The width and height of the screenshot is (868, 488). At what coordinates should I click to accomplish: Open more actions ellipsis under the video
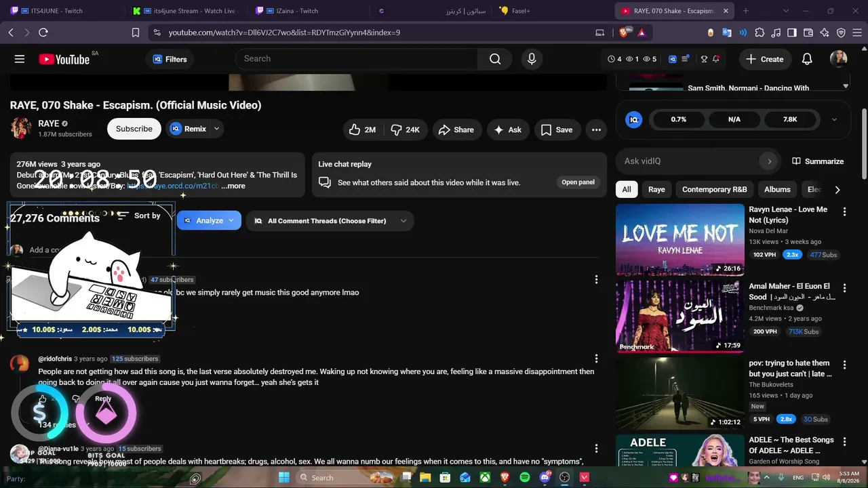coord(596,129)
